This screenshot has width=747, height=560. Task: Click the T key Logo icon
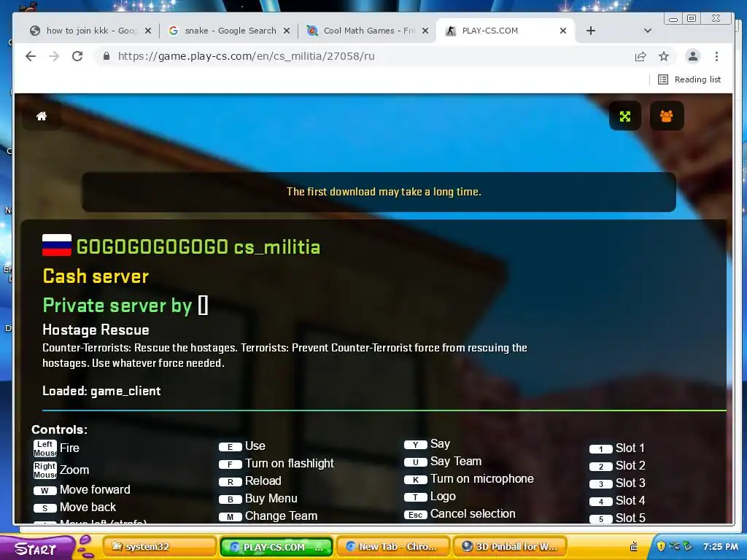tap(415, 497)
